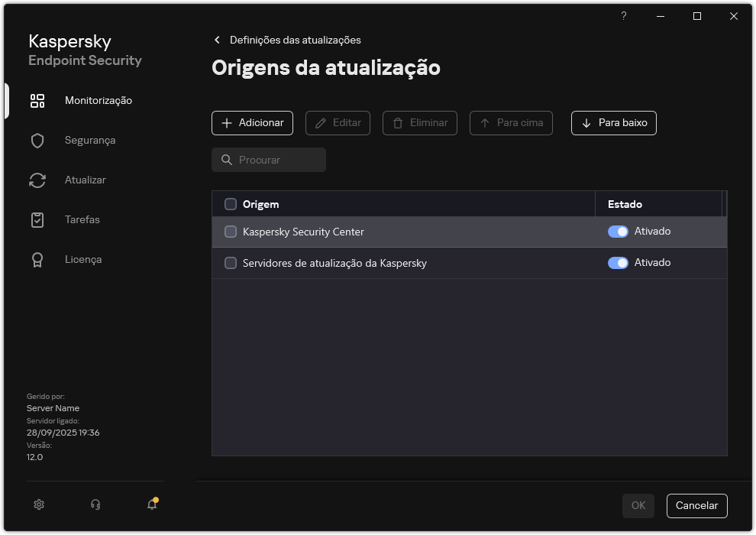Click the Para baixo arrow button
This screenshot has height=535, width=756.
click(613, 123)
